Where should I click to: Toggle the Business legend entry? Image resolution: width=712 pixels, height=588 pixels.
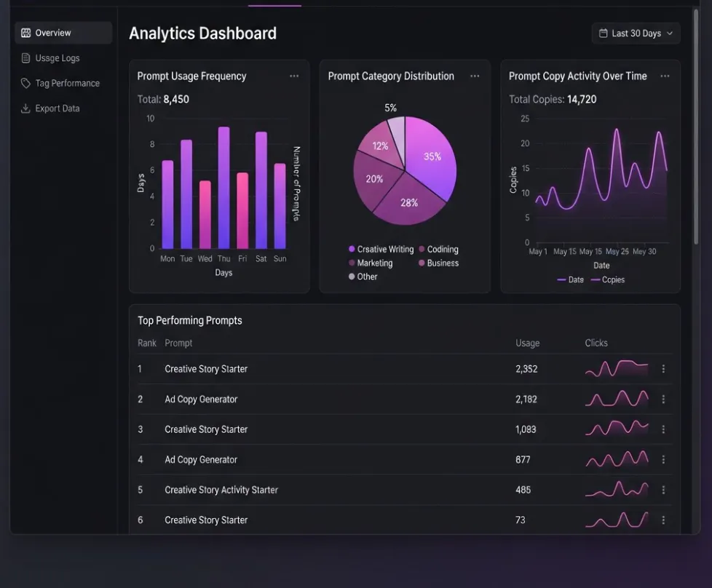point(439,263)
